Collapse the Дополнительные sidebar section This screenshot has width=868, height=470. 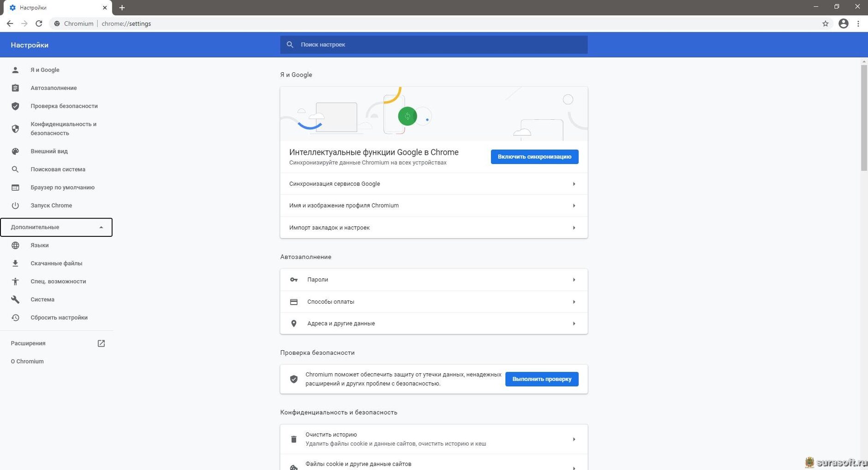click(56, 227)
